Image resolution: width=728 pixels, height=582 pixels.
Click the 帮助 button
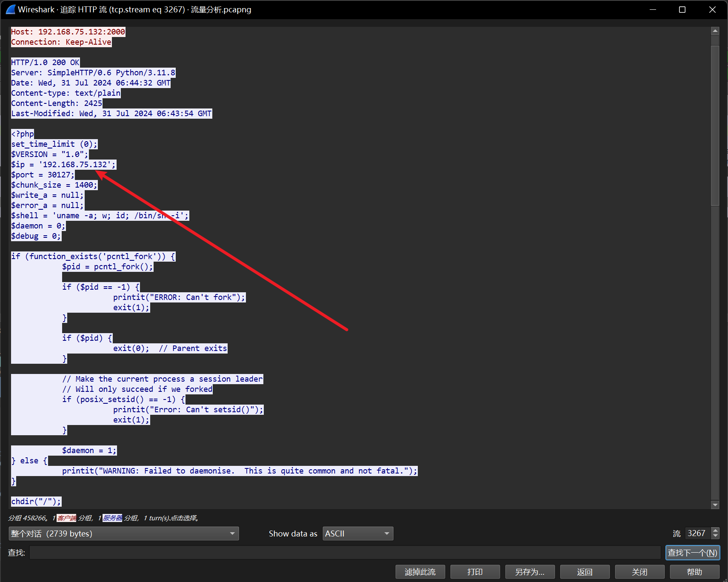pyautogui.click(x=694, y=572)
